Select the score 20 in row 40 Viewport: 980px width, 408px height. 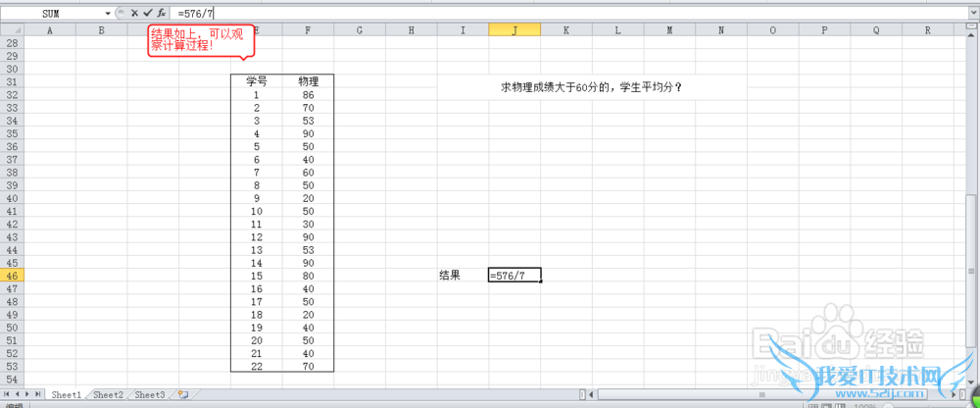[308, 198]
